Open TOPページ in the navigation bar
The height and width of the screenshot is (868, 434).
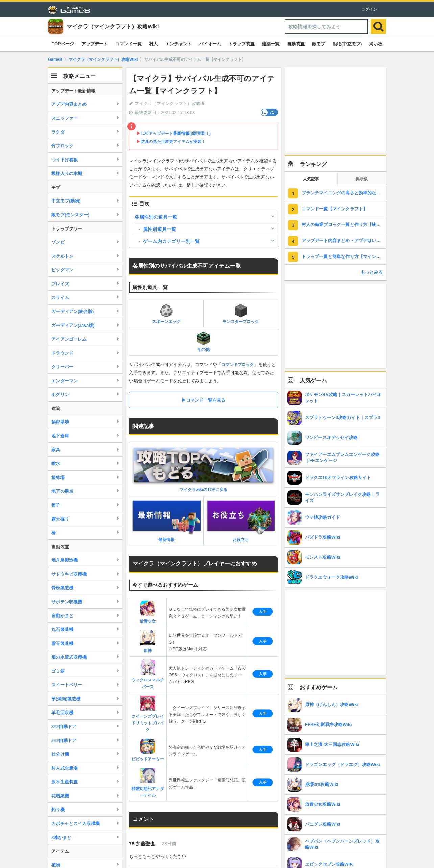pyautogui.click(x=63, y=44)
